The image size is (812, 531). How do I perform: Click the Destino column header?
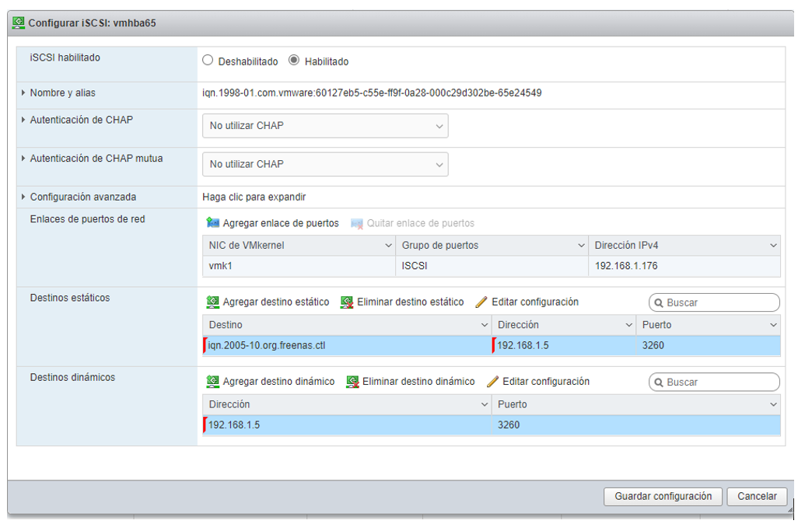point(347,325)
